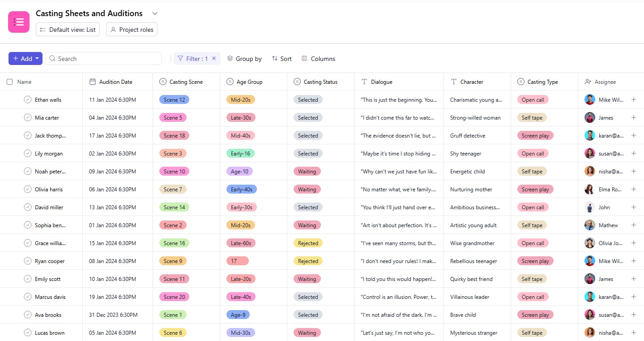Open Project roles
The width and height of the screenshot is (644, 341).
(132, 30)
